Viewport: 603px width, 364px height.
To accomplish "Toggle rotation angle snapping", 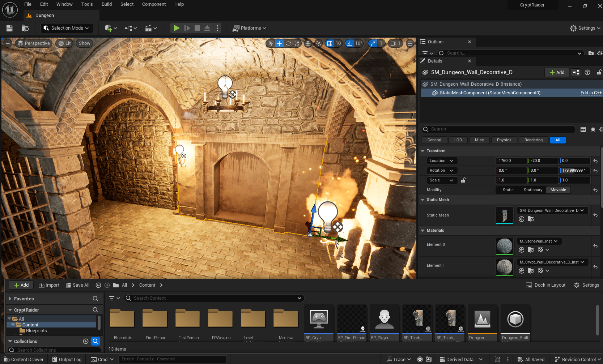I will pyautogui.click(x=349, y=43).
